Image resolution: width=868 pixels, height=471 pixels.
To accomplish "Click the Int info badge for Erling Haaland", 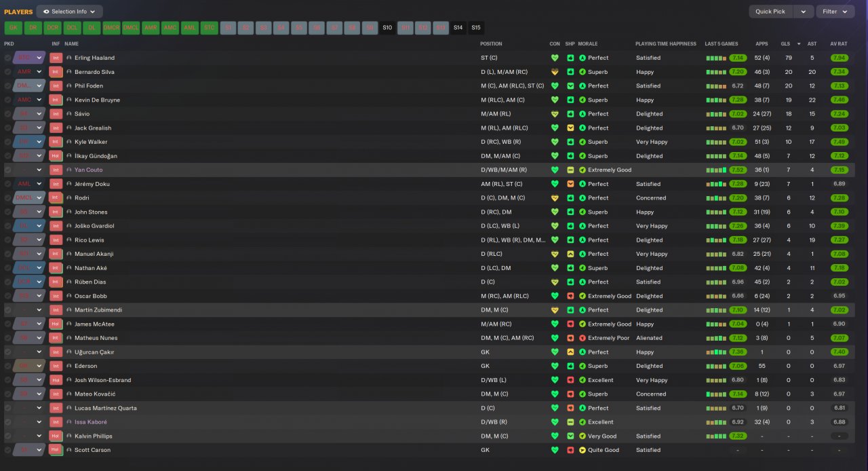I will coord(56,58).
